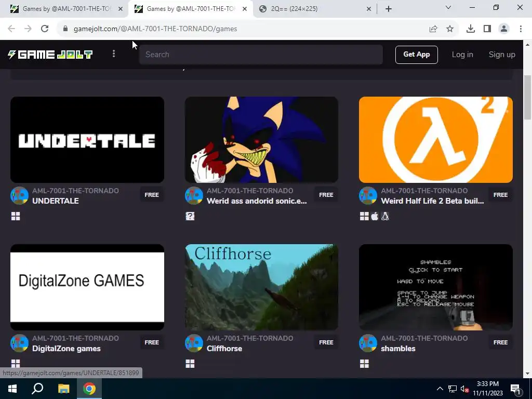Click the user avatar beside Cliffhorse
This screenshot has width=532, height=399.
pyautogui.click(x=194, y=343)
